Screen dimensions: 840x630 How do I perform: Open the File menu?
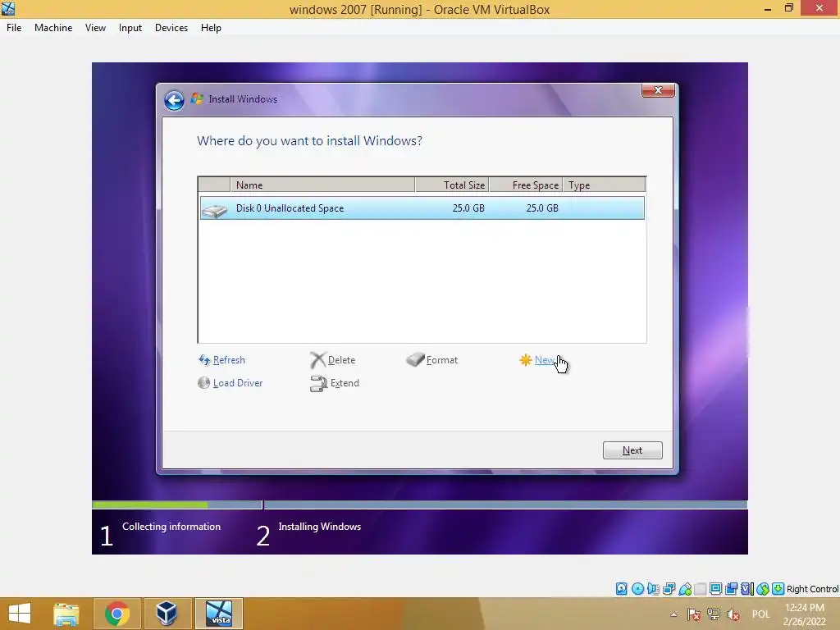[x=14, y=28]
